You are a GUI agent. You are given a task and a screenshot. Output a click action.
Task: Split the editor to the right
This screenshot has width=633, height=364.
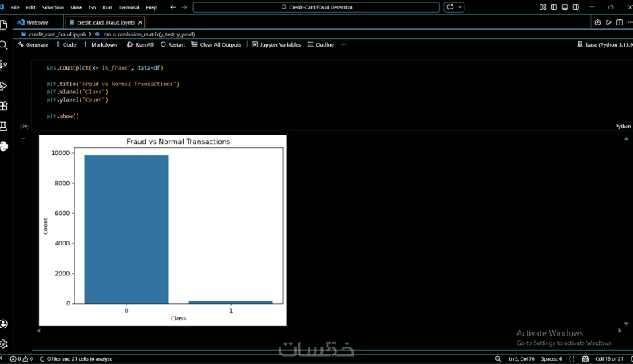pos(620,22)
